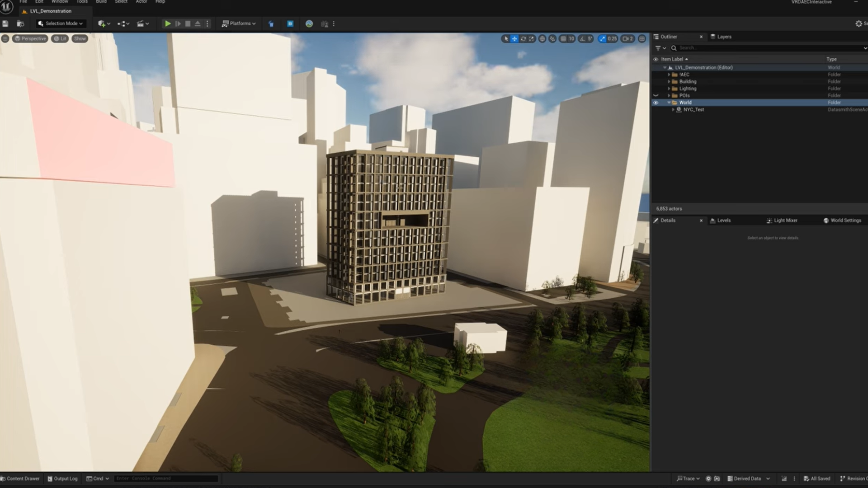This screenshot has width=868, height=488.
Task: Expand the Building folder in Outliner
Action: point(669,82)
